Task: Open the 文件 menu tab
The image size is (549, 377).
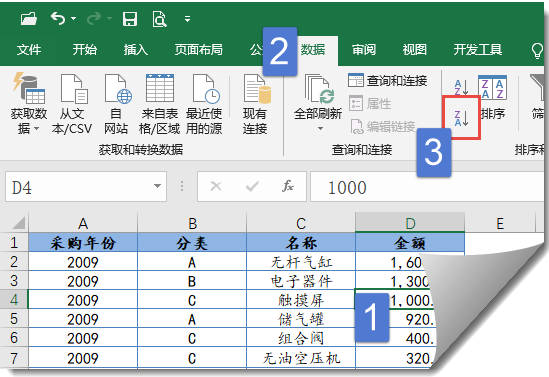Action: click(x=29, y=50)
